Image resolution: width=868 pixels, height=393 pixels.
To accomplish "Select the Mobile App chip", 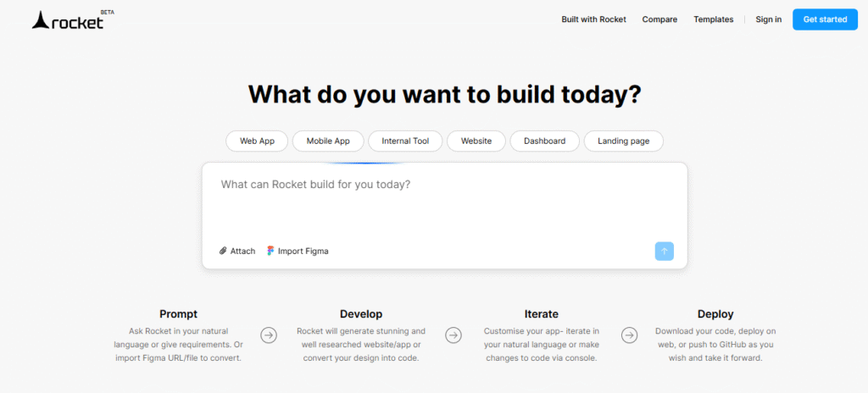I will [x=328, y=141].
